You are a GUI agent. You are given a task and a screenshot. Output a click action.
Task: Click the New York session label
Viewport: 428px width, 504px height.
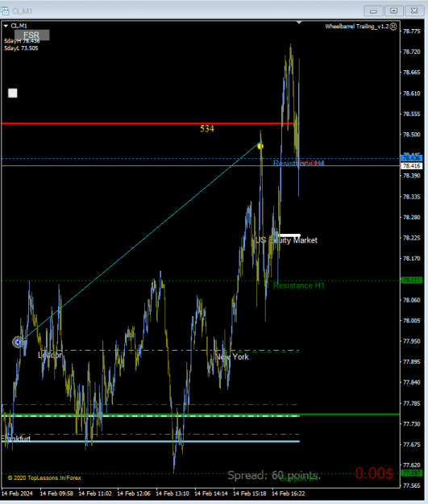pos(232,356)
